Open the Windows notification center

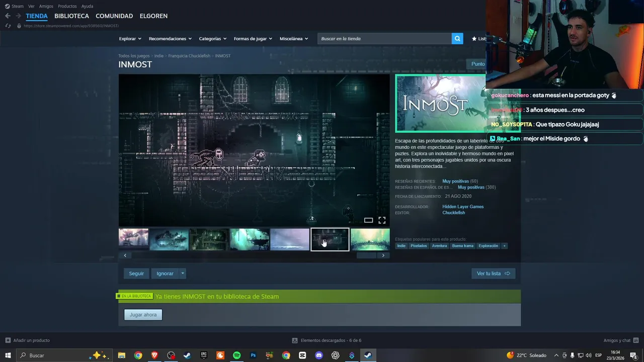point(633,355)
